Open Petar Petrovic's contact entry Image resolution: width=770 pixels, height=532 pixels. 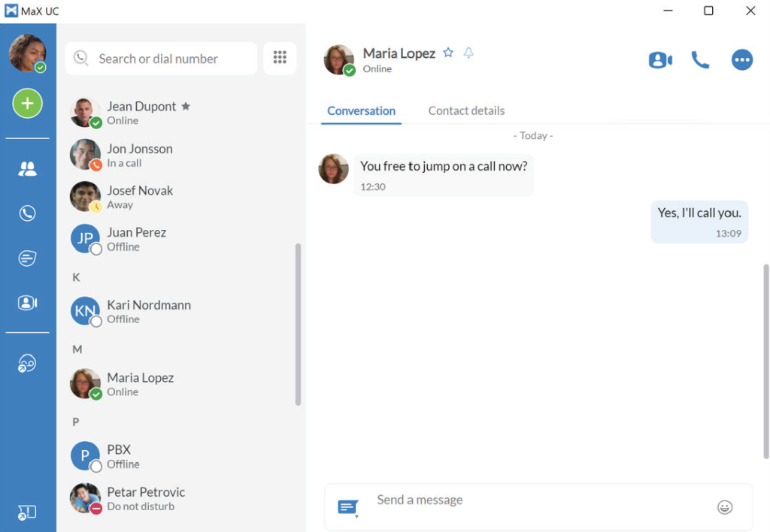coord(182,499)
